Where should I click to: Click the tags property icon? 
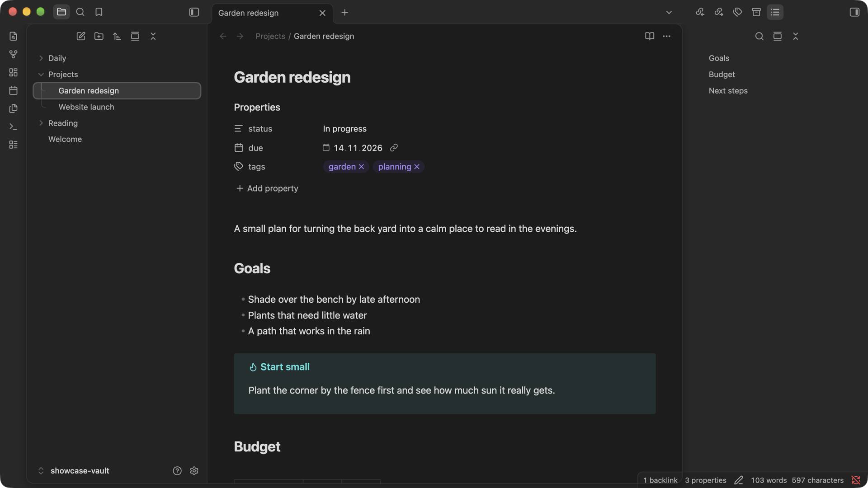tap(239, 167)
